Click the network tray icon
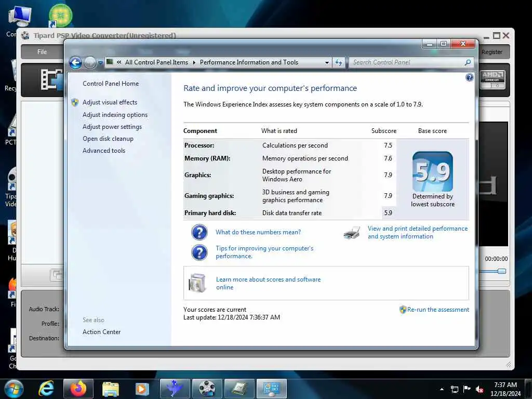Viewport: 532px width, 399px height. pos(454,389)
